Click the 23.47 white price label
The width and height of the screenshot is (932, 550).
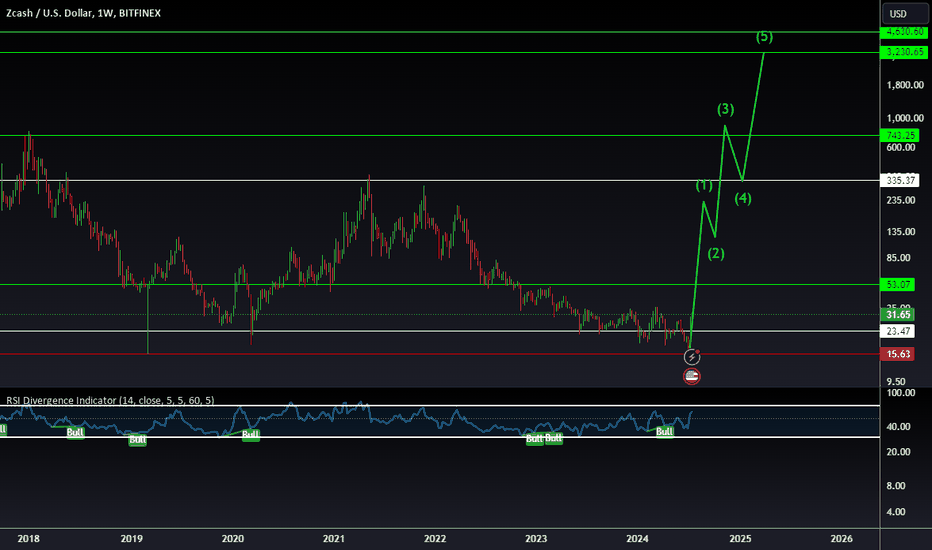898,331
